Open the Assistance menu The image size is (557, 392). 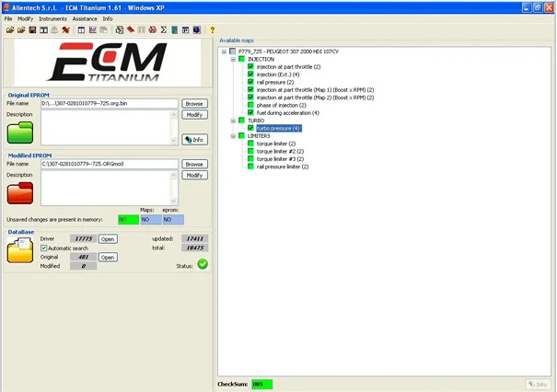point(85,18)
